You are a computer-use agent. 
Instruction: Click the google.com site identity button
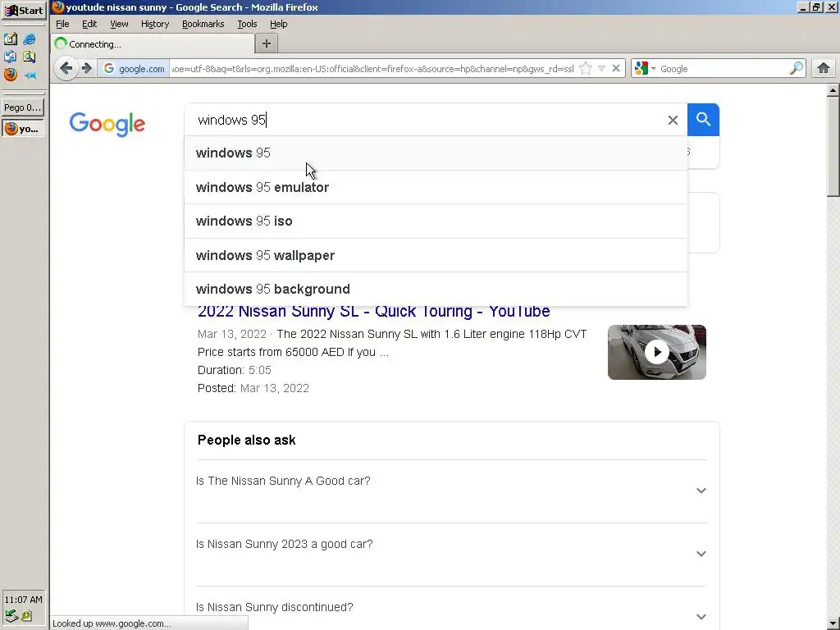134,69
